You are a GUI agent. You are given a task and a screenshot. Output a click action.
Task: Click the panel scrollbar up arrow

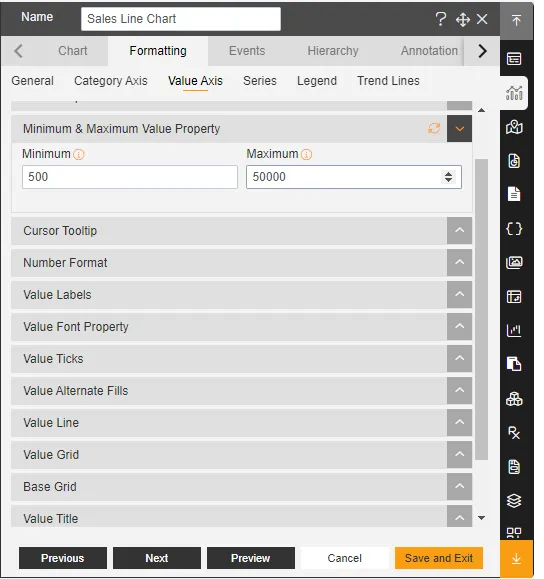(x=482, y=110)
